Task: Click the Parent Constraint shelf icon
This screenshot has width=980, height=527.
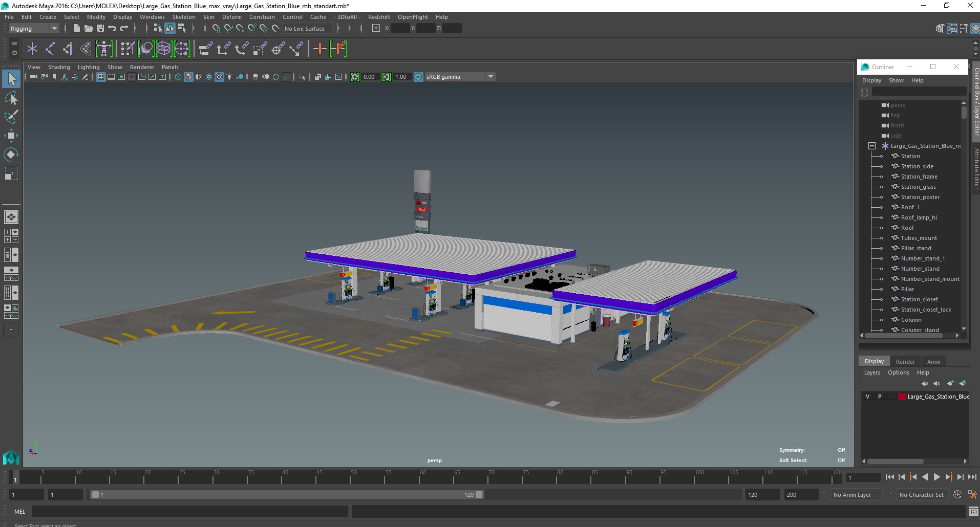Action: tap(206, 49)
